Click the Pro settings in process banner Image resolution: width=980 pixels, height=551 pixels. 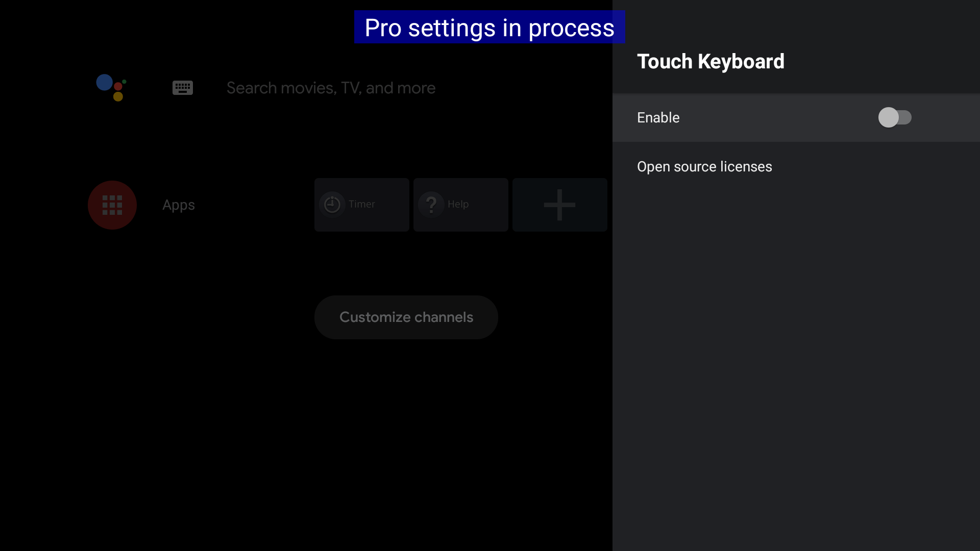point(489,28)
